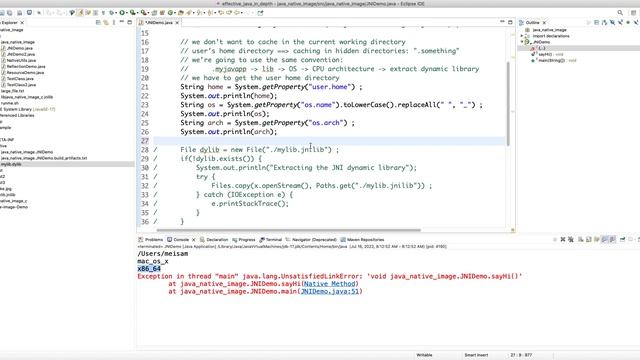Image resolution: width=640 pixels, height=360 pixels.
Task: Open the dropdown arrow beside Run button
Action: pyautogui.click(x=127, y=13)
